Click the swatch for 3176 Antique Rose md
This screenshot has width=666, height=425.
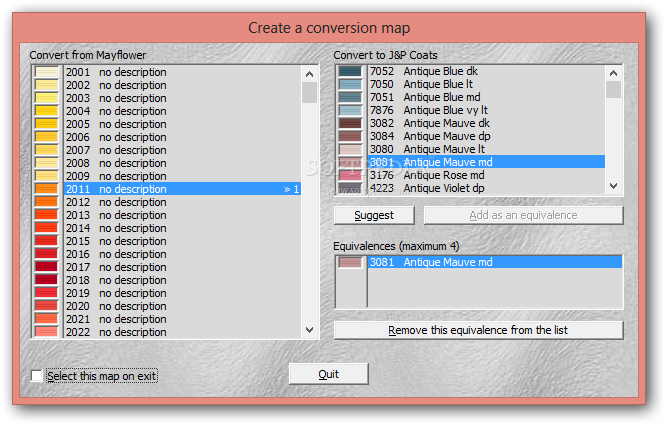pos(350,175)
